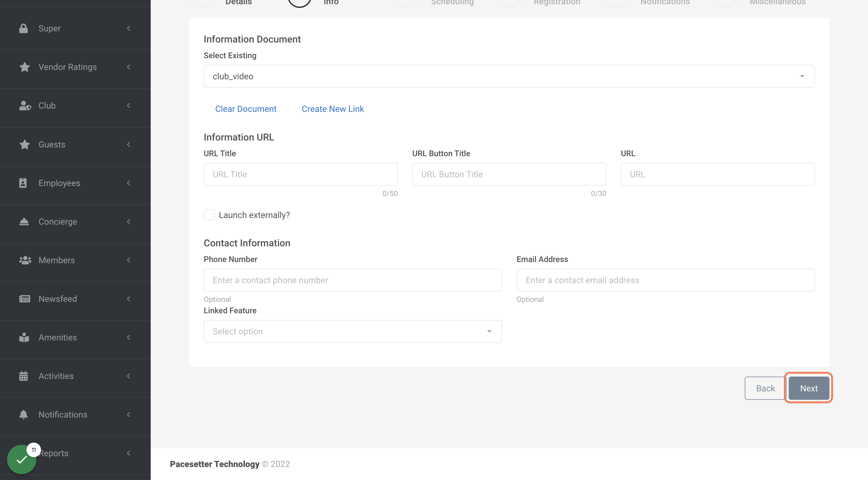Screen dimensions: 868x480
Task: Open the Concierge sidebar menu
Action: 75,222
